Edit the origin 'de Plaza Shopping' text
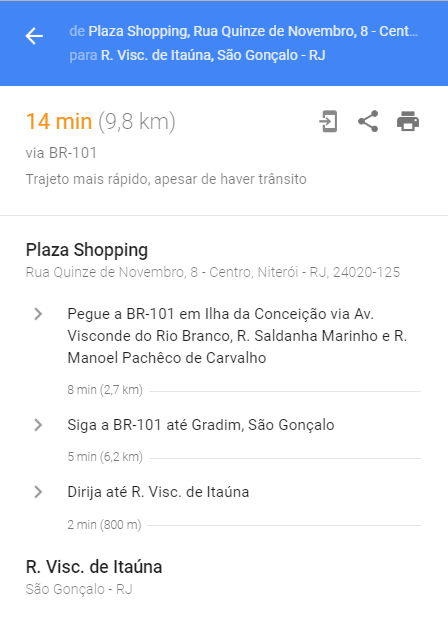 (244, 31)
